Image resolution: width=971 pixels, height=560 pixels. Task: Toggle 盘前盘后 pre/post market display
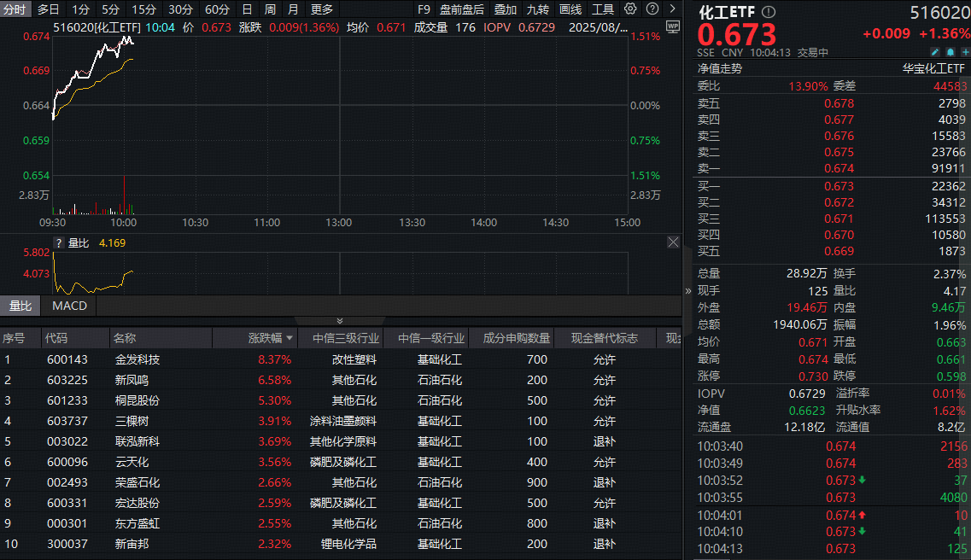pyautogui.click(x=461, y=9)
